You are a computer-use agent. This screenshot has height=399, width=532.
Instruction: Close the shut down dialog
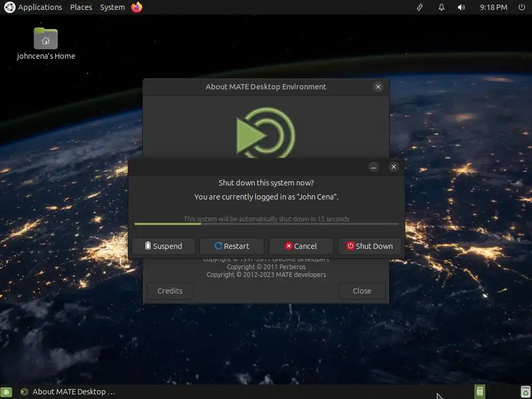[x=394, y=167]
